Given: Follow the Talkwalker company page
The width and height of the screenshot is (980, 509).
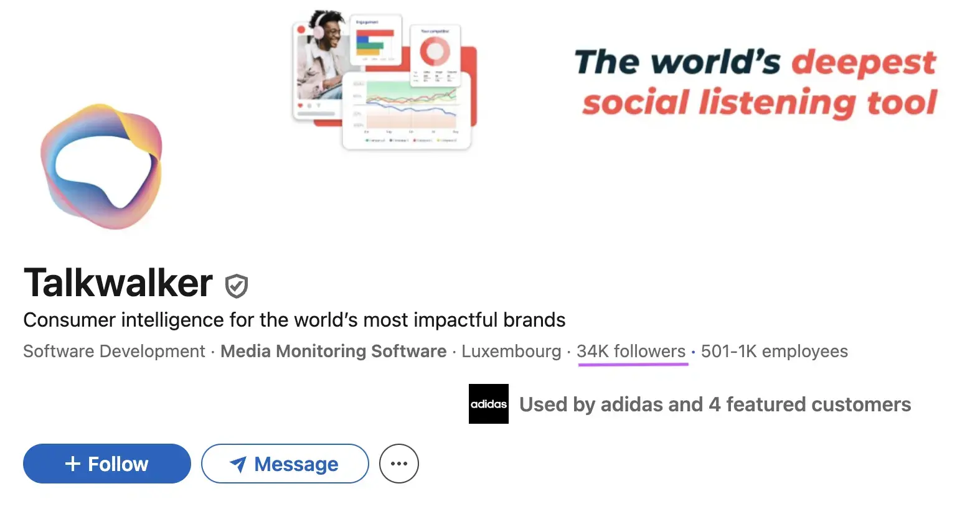Looking at the screenshot, I should [106, 463].
